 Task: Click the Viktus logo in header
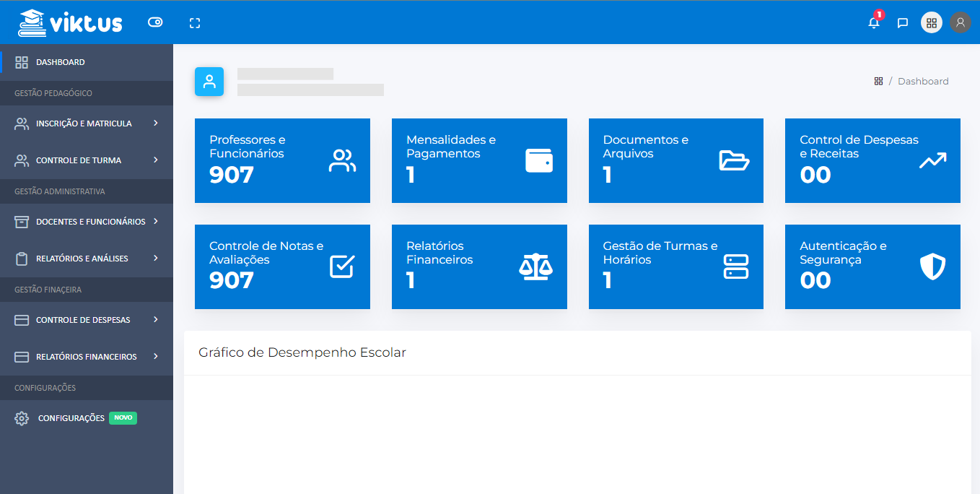click(70, 22)
